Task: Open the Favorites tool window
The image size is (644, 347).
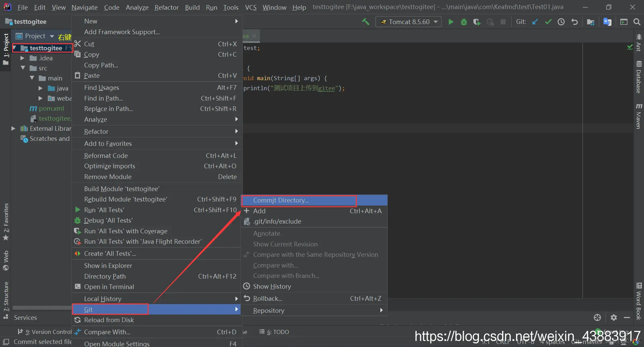Action: click(6, 222)
